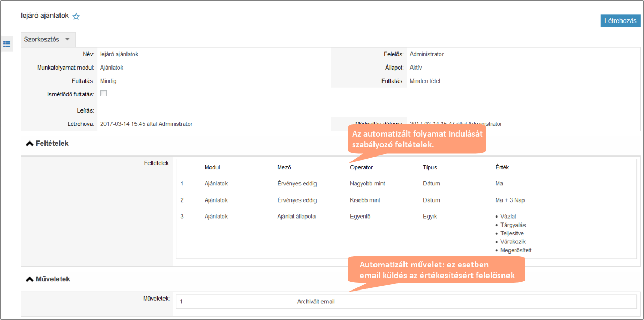Open the dropdown arrow beside Szerkesztés
Screen dimensions: 644x320
pyautogui.click(x=67, y=40)
